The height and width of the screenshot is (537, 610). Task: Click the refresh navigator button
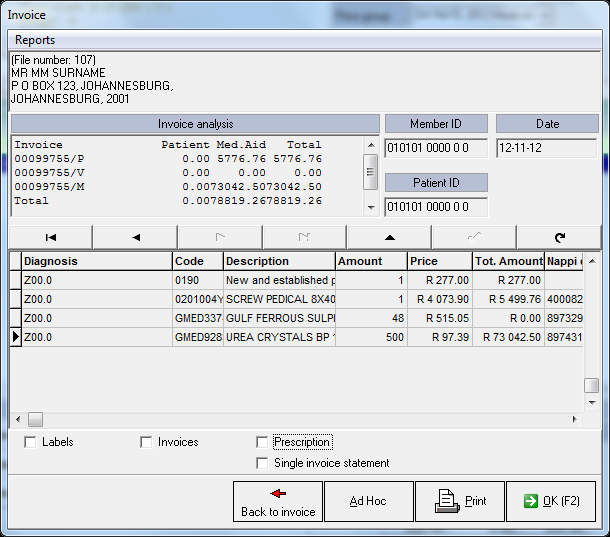(559, 237)
